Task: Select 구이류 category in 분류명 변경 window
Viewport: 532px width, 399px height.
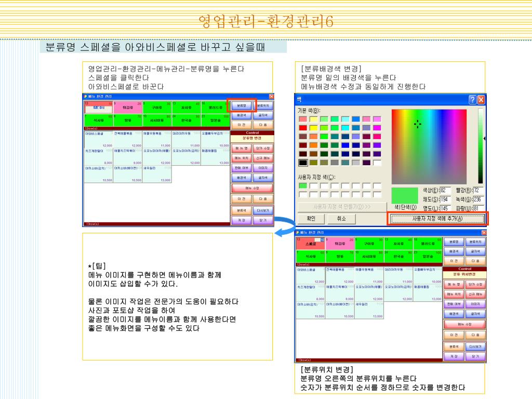Action: coord(157,107)
